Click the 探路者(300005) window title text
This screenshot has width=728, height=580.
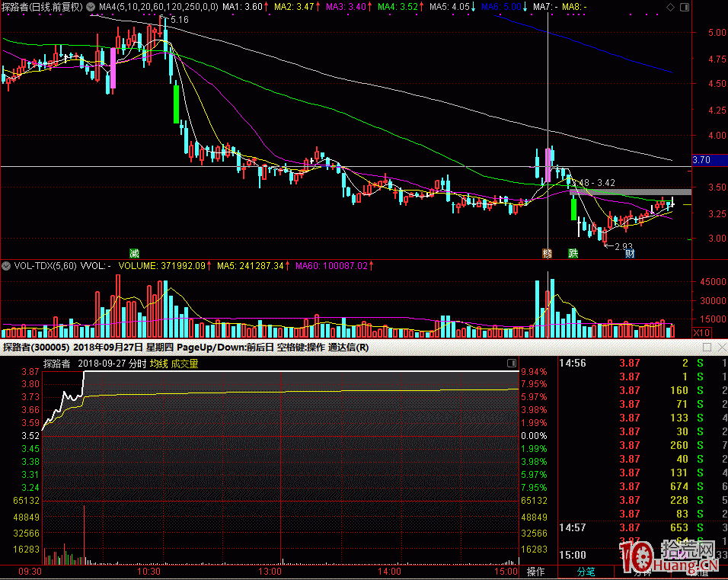pos(37,348)
